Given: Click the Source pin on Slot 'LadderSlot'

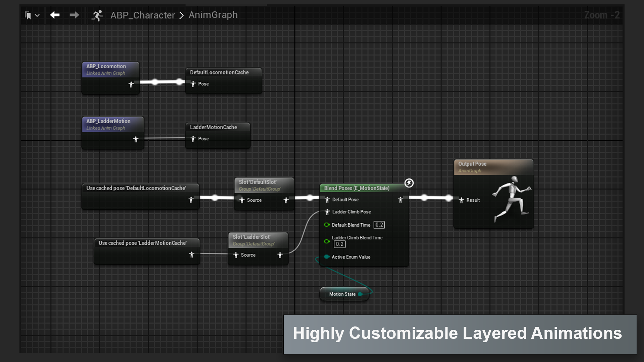Looking at the screenshot, I should (236, 255).
